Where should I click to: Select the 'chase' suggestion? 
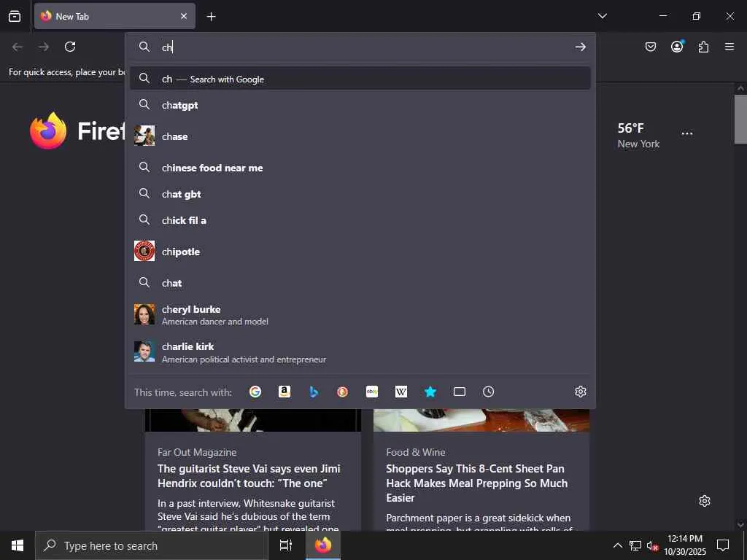click(x=360, y=136)
